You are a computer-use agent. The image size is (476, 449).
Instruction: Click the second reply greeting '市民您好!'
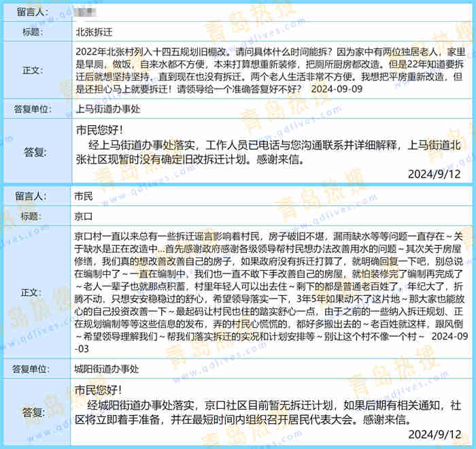tap(99, 390)
